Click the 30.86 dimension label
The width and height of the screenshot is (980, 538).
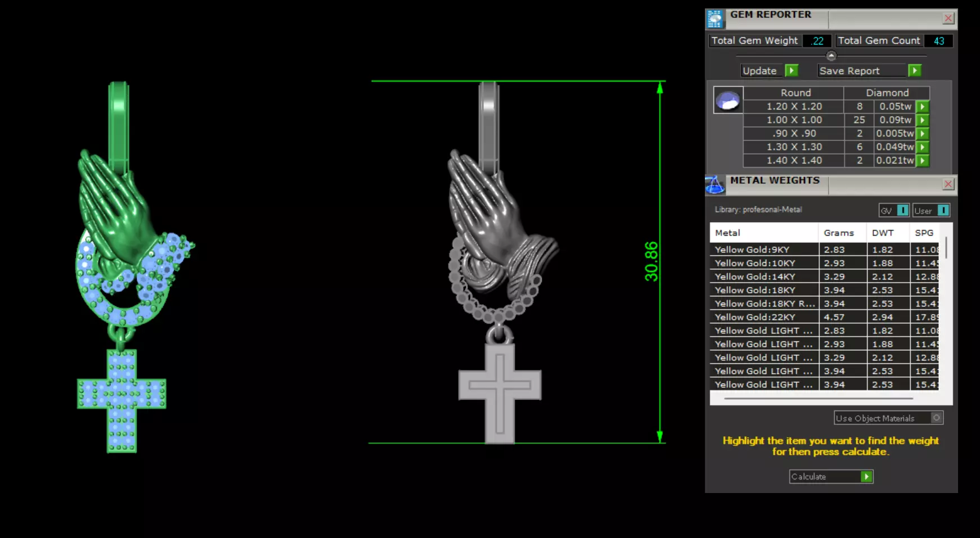pos(651,261)
